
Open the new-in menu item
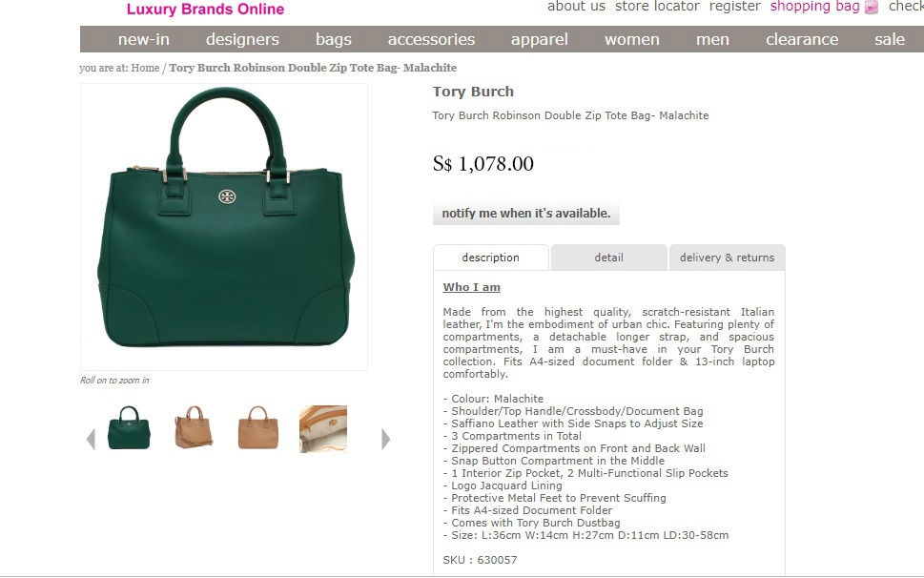[x=144, y=39]
